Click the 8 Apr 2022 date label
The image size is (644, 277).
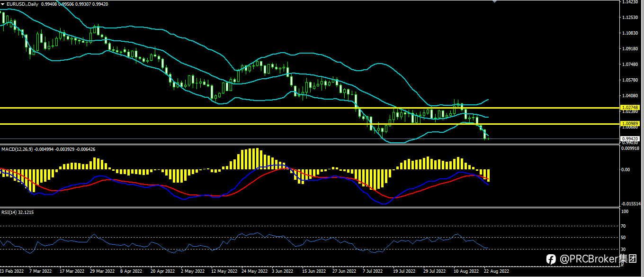tap(131, 272)
